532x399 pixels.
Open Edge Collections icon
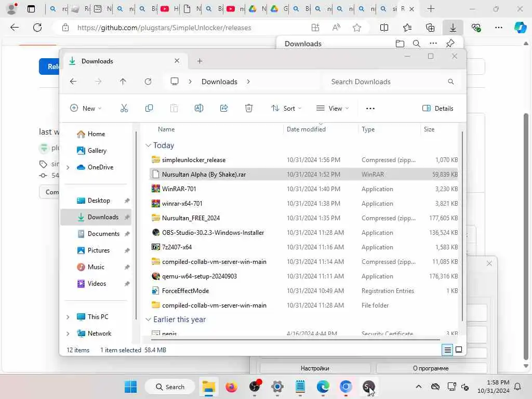coord(430,28)
